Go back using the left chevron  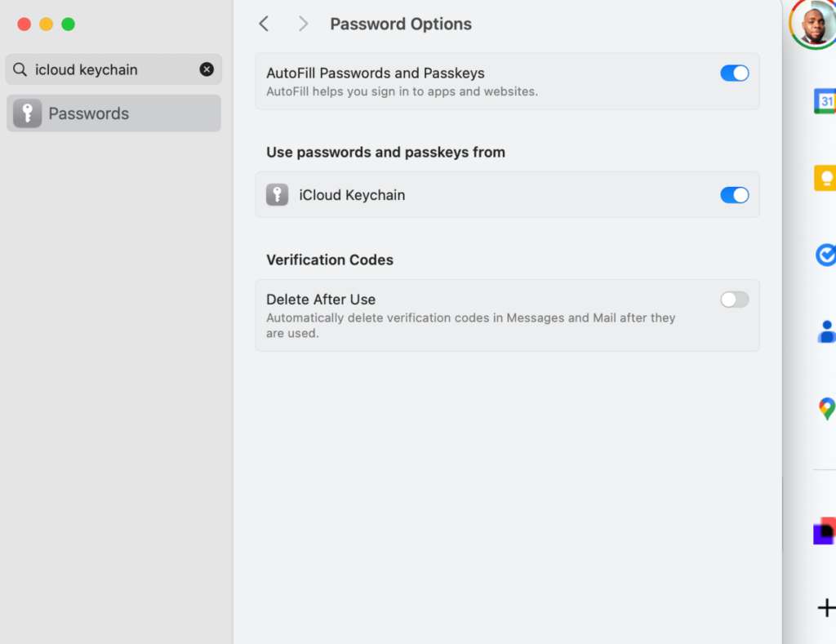[x=263, y=24]
